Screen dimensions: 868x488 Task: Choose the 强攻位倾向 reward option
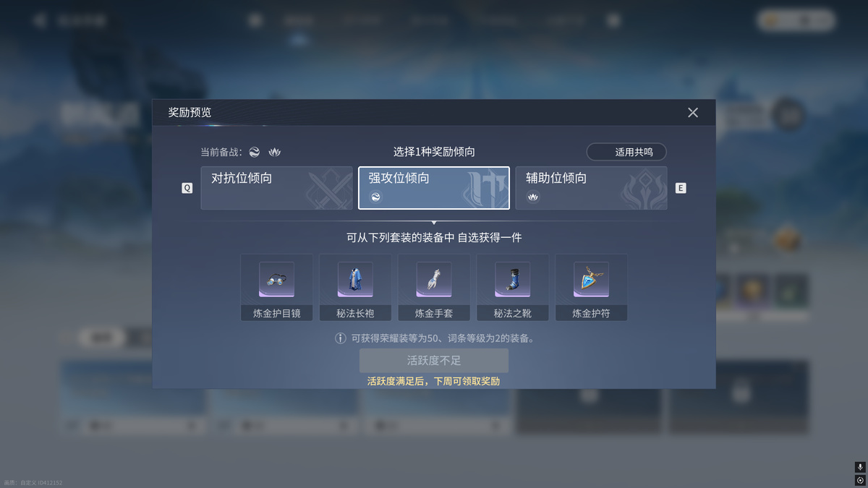click(x=434, y=188)
